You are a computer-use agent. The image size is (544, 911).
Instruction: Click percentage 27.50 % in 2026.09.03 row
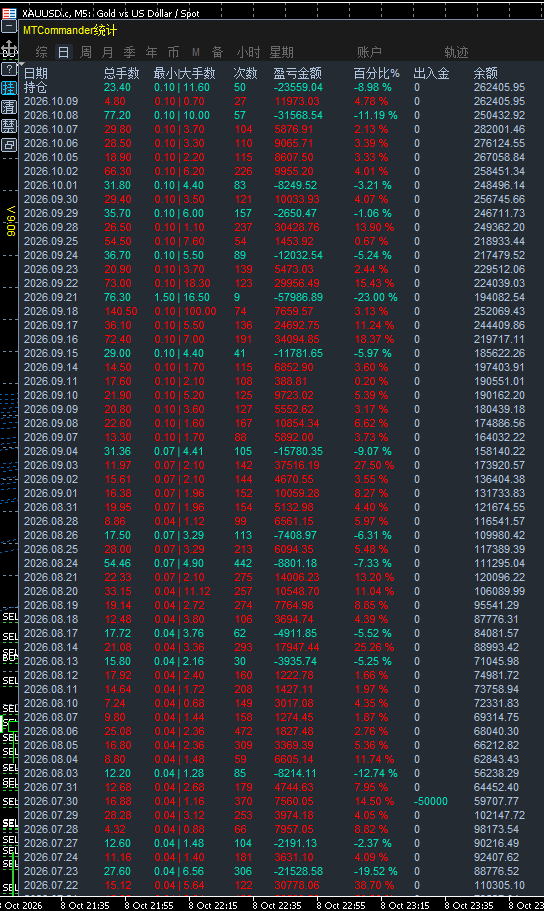click(x=374, y=465)
